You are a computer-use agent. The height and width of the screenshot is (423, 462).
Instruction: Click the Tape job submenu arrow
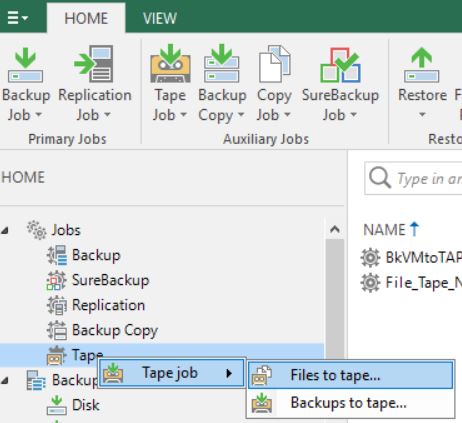click(x=229, y=373)
